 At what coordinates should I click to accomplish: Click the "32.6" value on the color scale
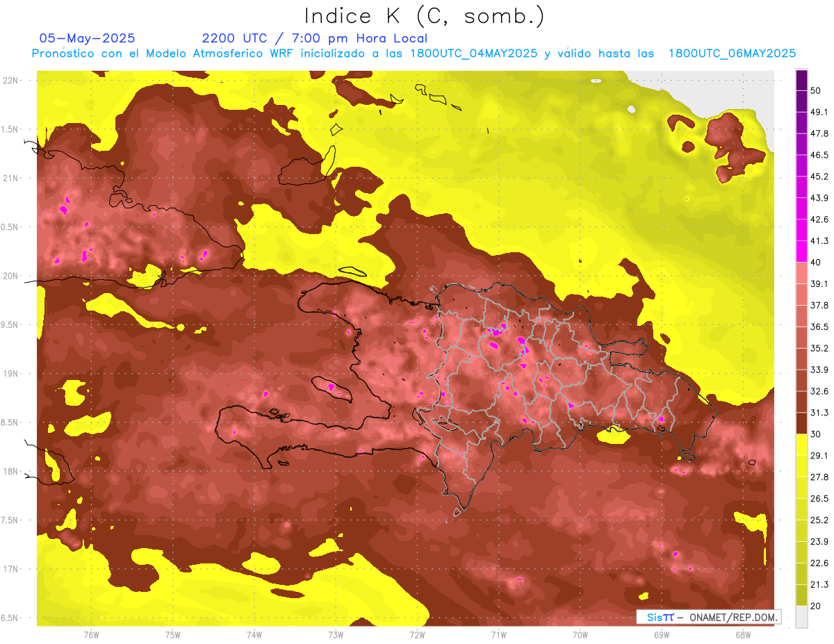pyautogui.click(x=819, y=391)
